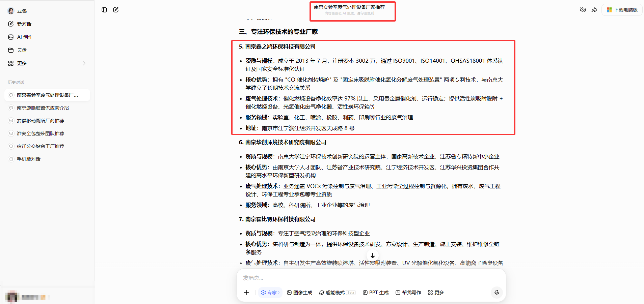Click heading 5. 南京鑫之鸿环保科技有限公司
This screenshot has height=304, width=644.
point(277,47)
